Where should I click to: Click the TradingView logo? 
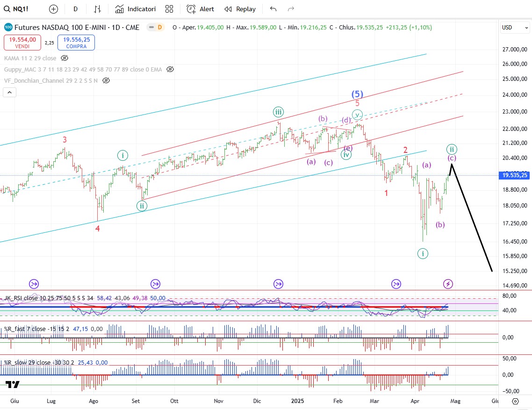point(13,384)
